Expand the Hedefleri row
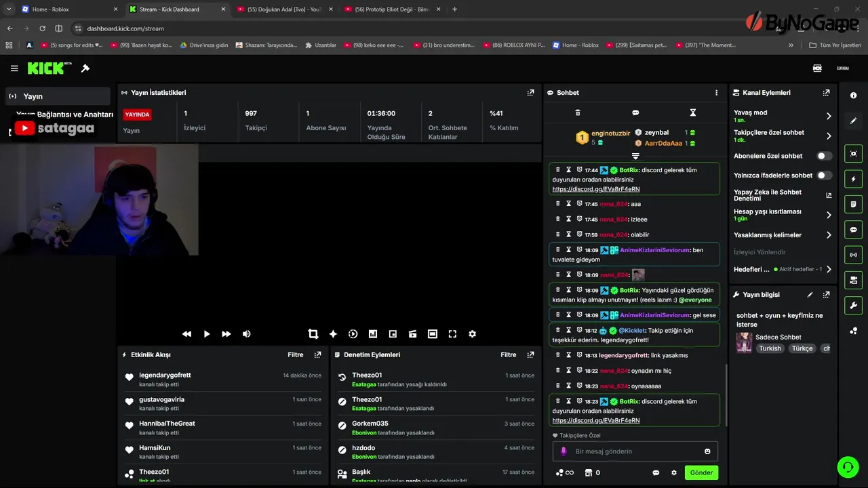The height and width of the screenshot is (488, 868). pos(829,269)
